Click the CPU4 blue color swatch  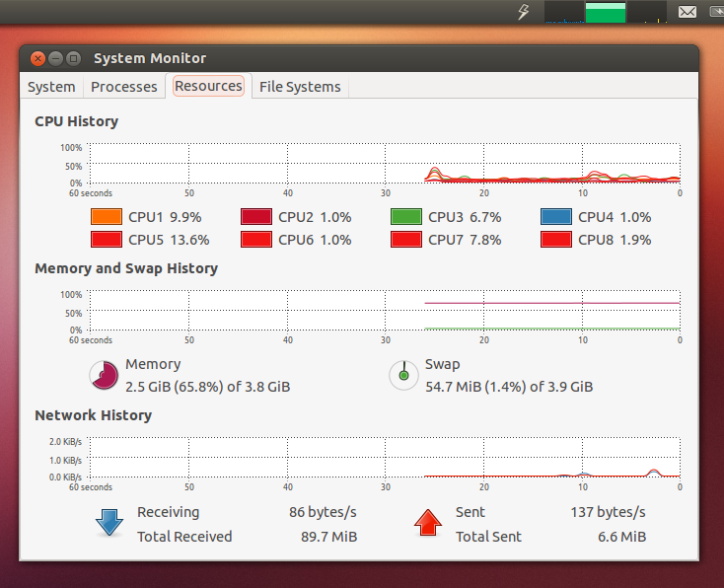click(556, 217)
